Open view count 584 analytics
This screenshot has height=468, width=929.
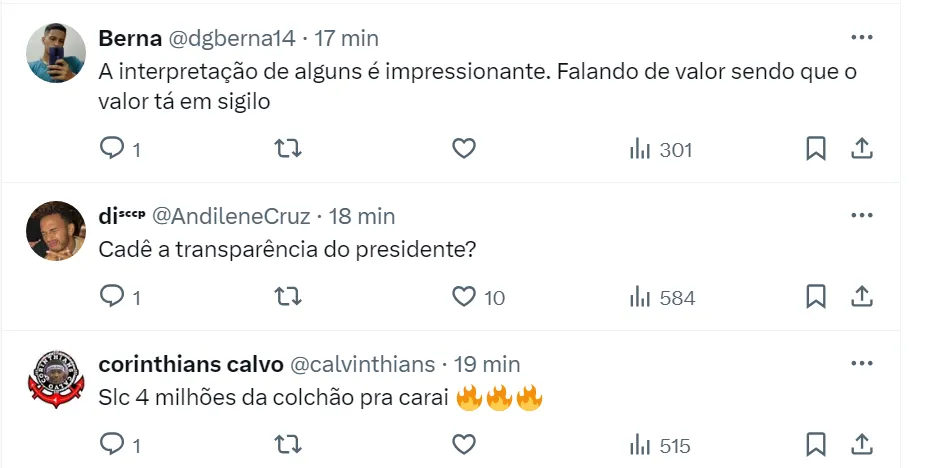tap(661, 298)
